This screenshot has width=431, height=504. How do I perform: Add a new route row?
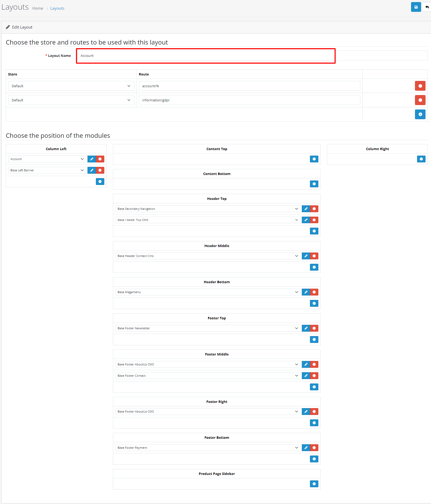click(420, 114)
